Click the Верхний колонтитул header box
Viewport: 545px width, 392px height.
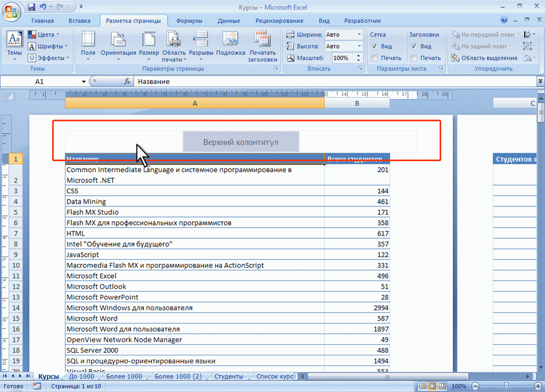[x=241, y=142]
